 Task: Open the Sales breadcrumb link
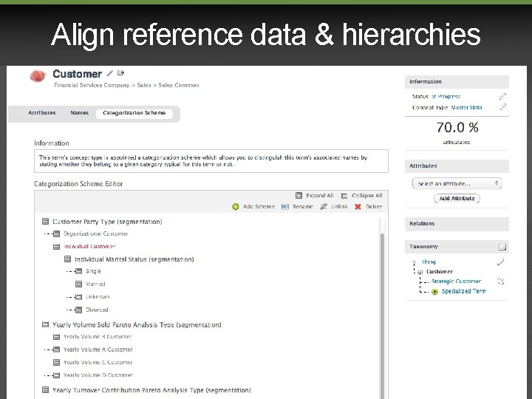point(144,85)
